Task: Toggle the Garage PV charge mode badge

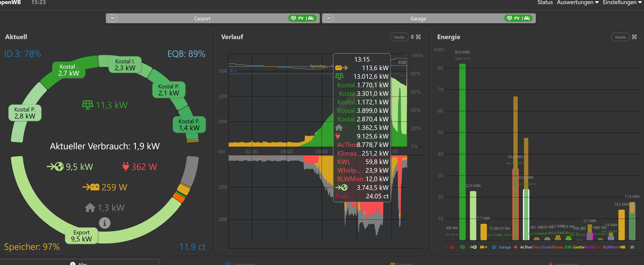Action: [518, 18]
